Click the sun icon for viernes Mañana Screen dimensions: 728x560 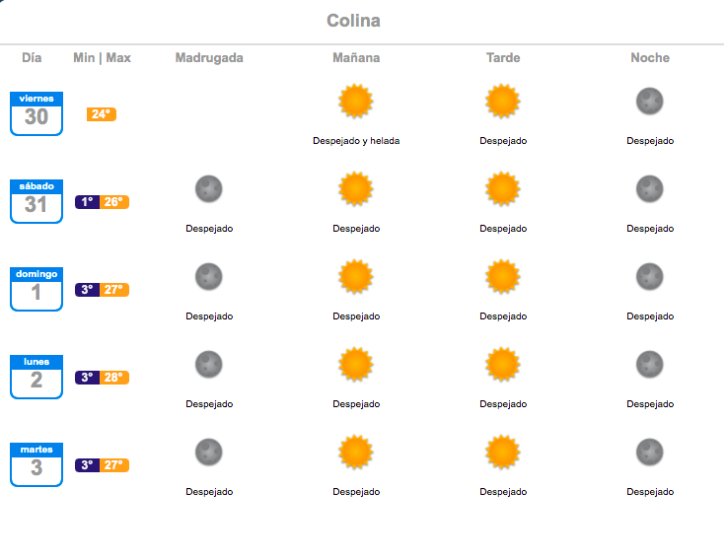tap(356, 102)
